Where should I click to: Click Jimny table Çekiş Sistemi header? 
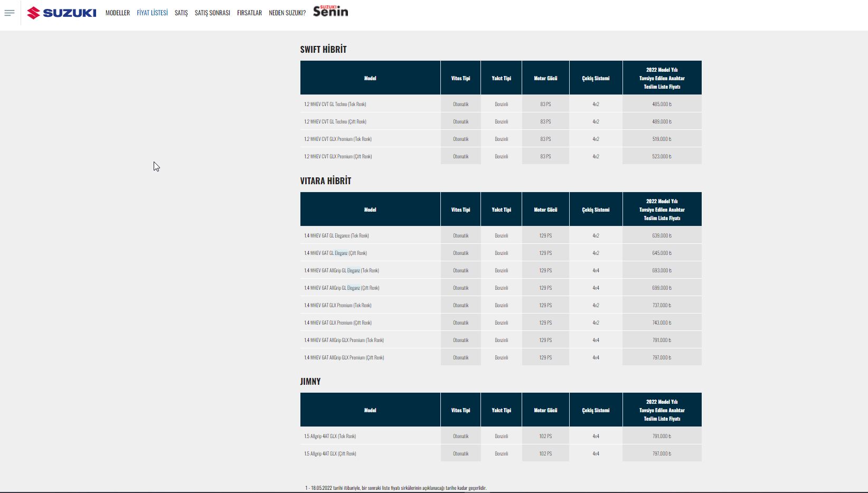point(596,410)
